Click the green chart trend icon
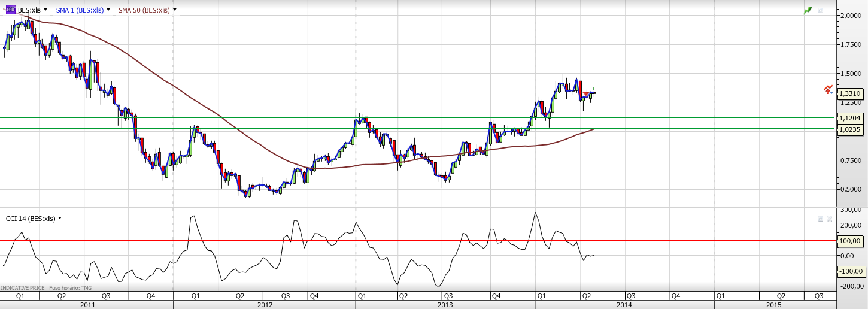868x309 pixels. (x=808, y=10)
